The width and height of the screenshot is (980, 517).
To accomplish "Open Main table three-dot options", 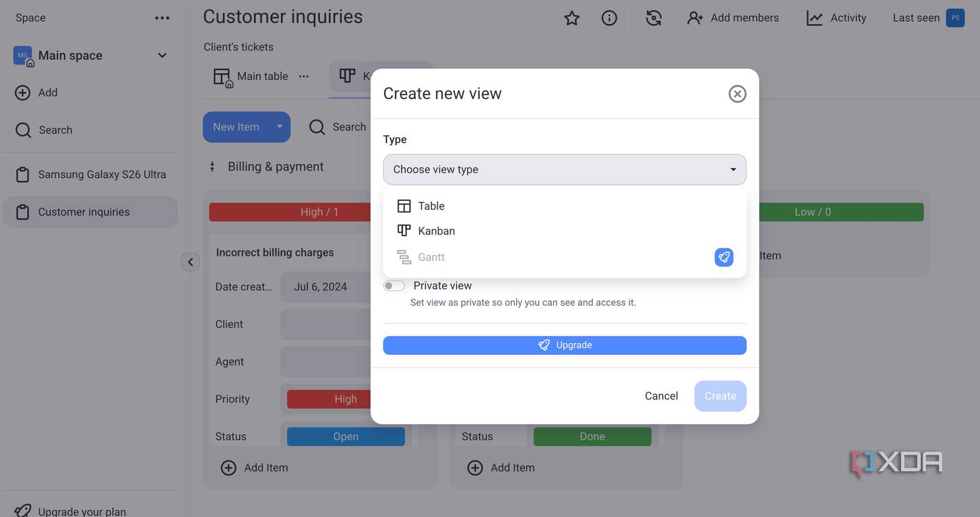I will coord(304,76).
